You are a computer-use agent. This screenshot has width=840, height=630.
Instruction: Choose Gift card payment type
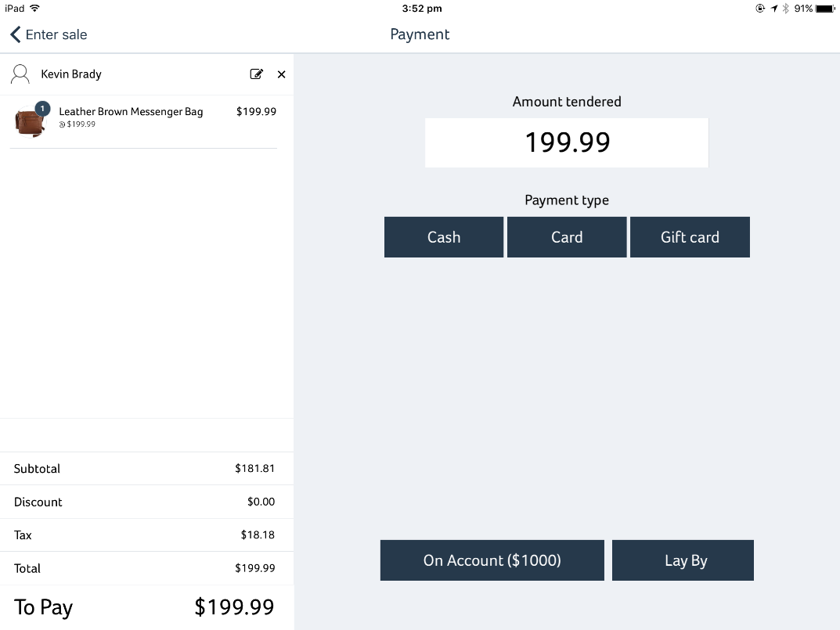[690, 237]
